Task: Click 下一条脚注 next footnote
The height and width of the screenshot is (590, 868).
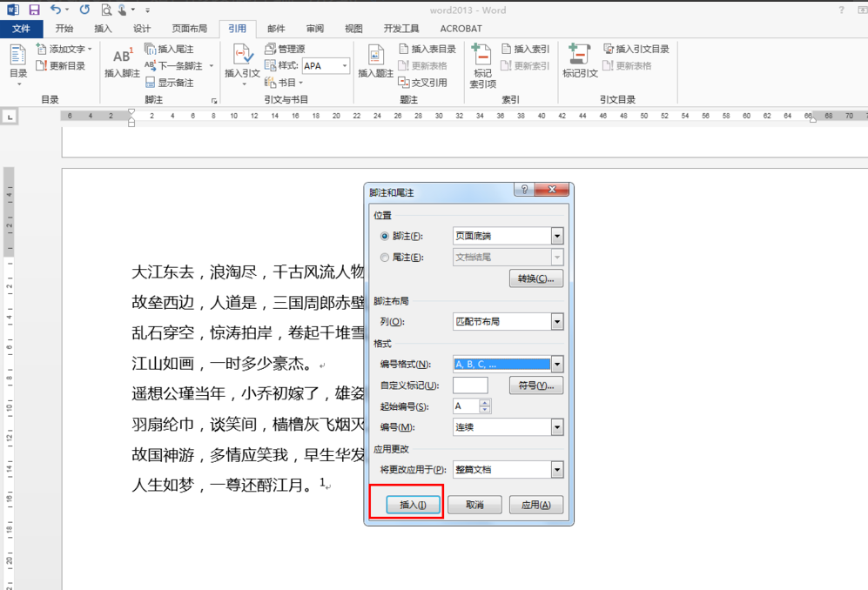Action: click(x=174, y=66)
